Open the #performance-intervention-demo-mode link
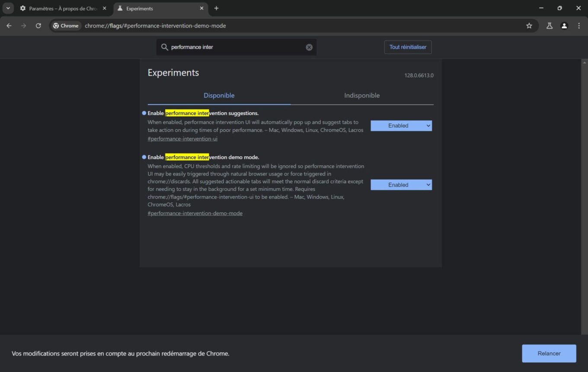Image resolution: width=588 pixels, height=372 pixels. (195, 213)
